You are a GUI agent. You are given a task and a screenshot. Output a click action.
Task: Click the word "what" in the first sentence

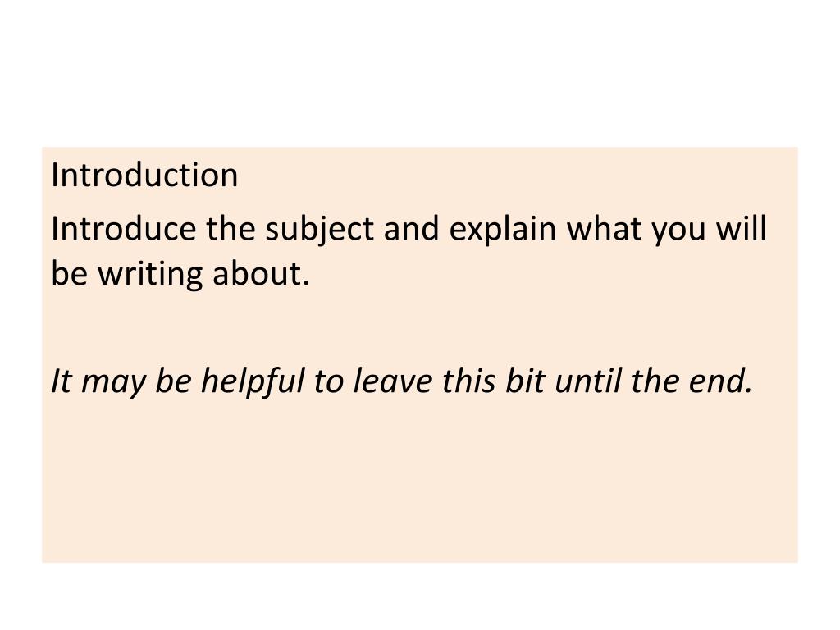[605, 229]
